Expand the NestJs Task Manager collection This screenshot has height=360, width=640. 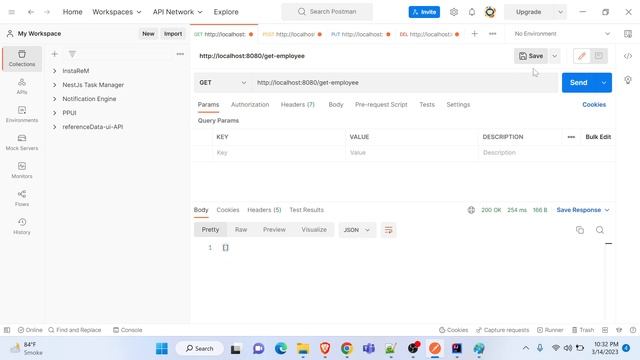pos(54,85)
